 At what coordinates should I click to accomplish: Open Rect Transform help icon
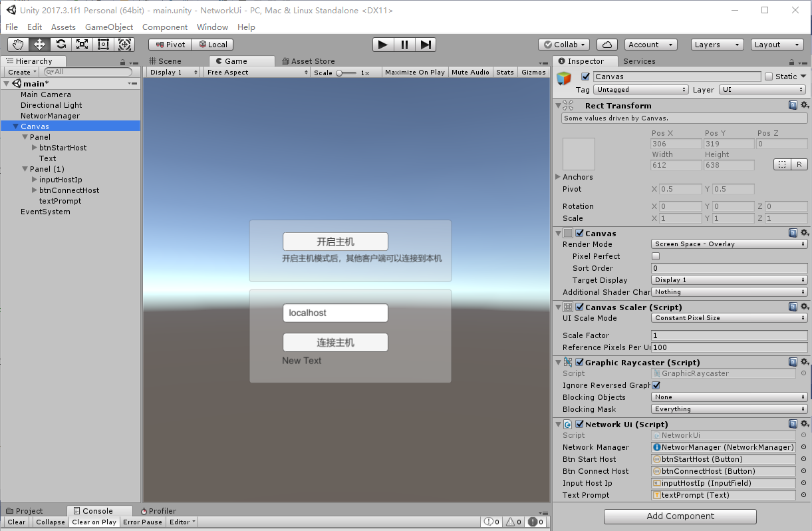tap(793, 105)
